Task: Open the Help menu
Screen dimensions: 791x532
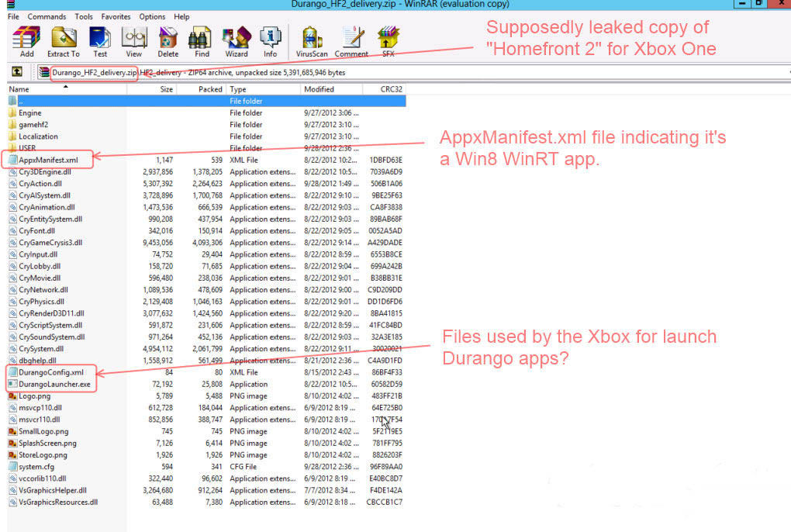Action: pyautogui.click(x=181, y=16)
